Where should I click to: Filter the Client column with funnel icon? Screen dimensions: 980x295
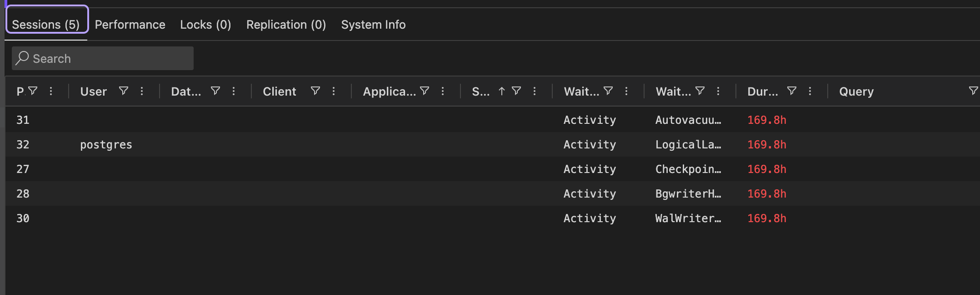[x=315, y=91]
